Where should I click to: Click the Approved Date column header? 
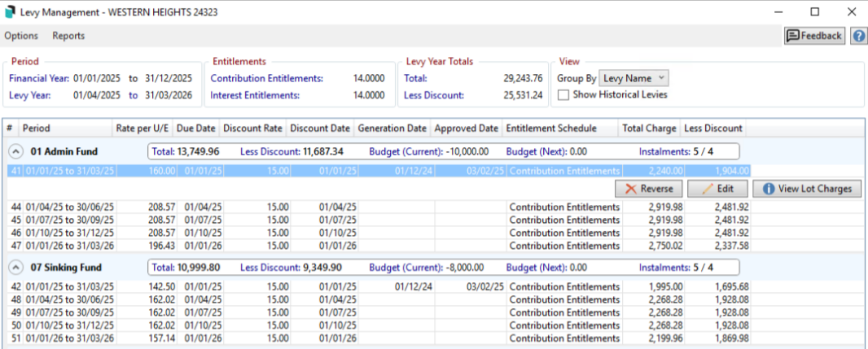pos(466,129)
